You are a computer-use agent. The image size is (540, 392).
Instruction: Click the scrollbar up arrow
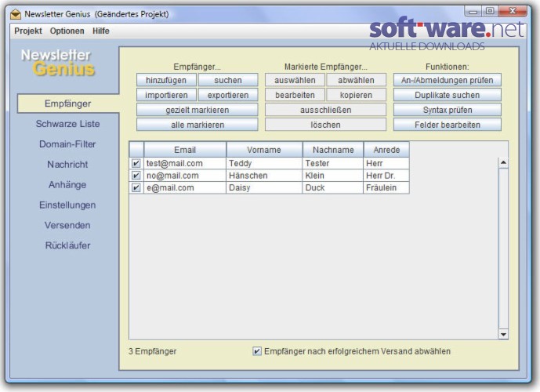pos(503,162)
